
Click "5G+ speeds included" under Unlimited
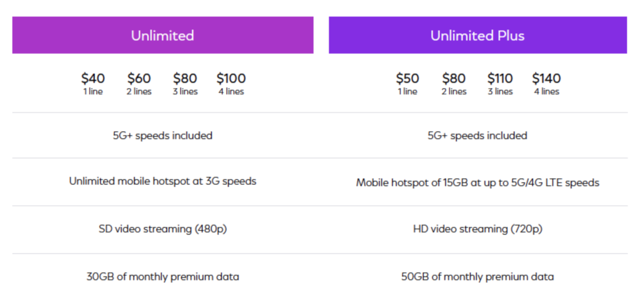click(163, 135)
